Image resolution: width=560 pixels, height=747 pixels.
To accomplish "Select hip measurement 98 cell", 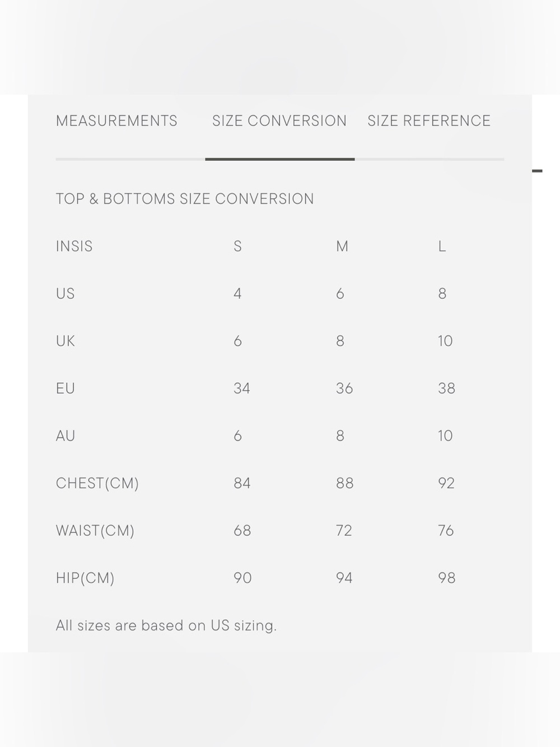I will coord(446,578).
